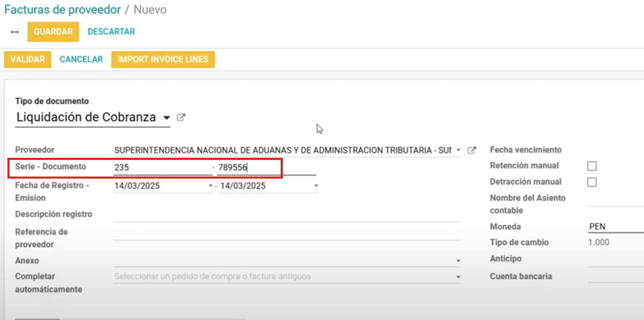Enable the Retención manual checkbox
Image resolution: width=644 pixels, height=320 pixels.
tap(591, 166)
